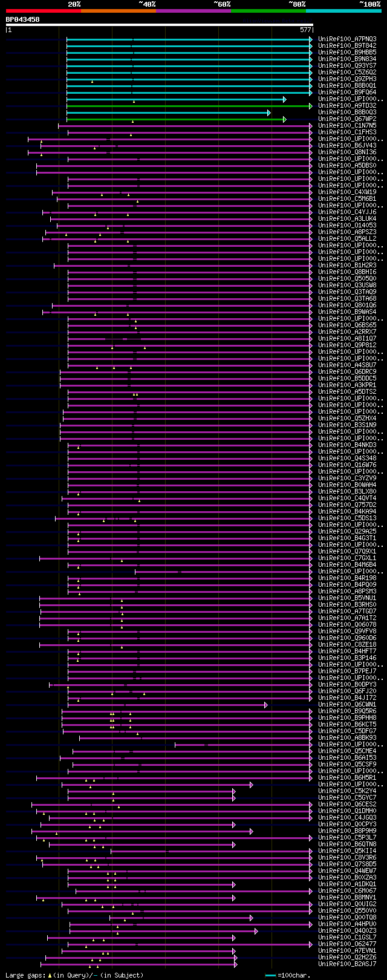
Task: Click the 577 query length label
Action: 305,30
